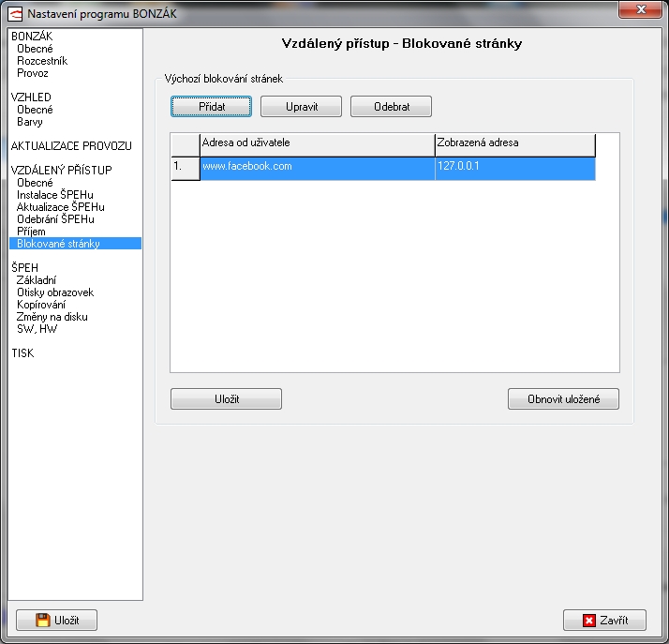Open Otisky obrazovek settings

tap(55, 292)
